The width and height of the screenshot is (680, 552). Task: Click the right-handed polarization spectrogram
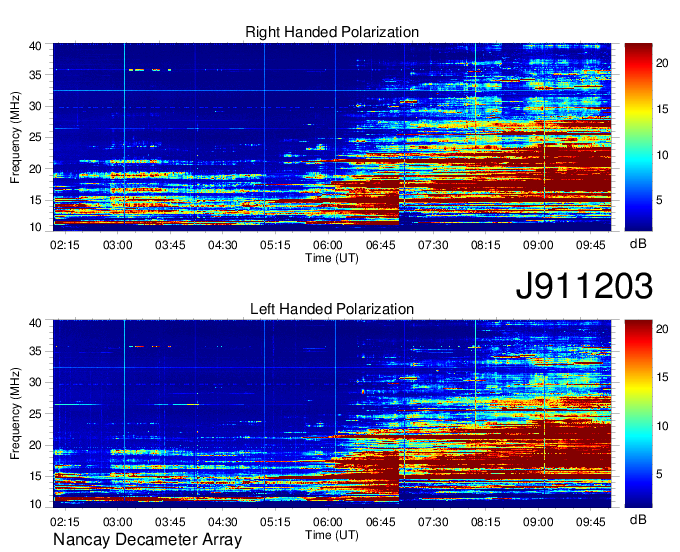[332, 137]
